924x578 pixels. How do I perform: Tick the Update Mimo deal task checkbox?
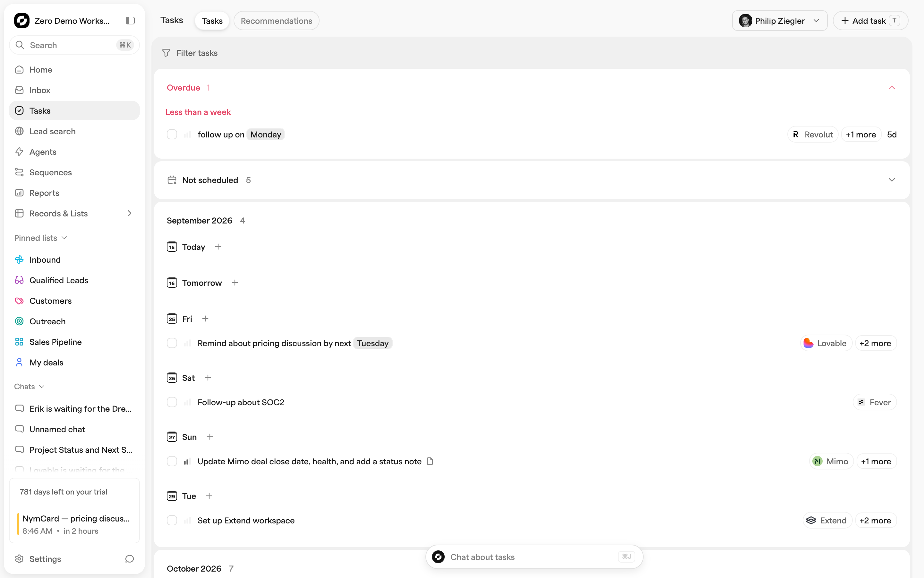point(172,461)
